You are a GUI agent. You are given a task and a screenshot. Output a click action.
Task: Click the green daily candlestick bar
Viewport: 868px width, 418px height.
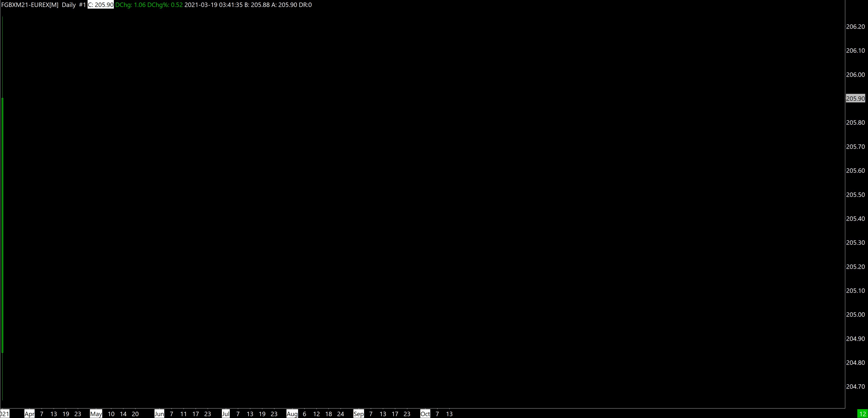(x=3, y=225)
